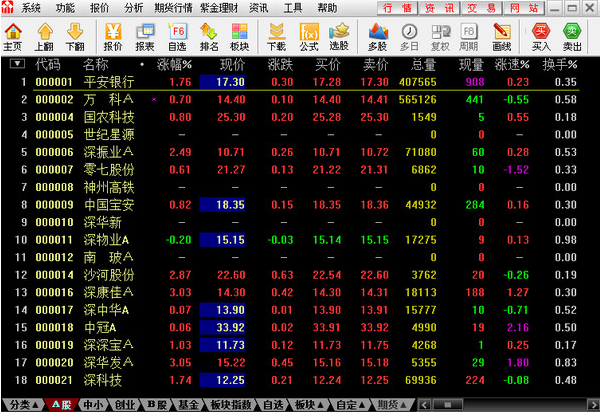600x412 pixels.
Task: Select the 平安银行 stock row
Action: click(x=300, y=82)
